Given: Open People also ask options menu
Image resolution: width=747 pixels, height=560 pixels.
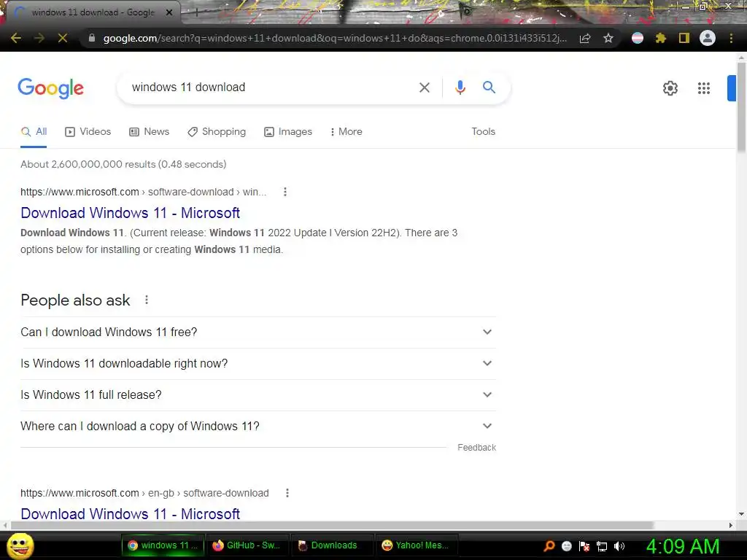Looking at the screenshot, I should click(x=146, y=300).
